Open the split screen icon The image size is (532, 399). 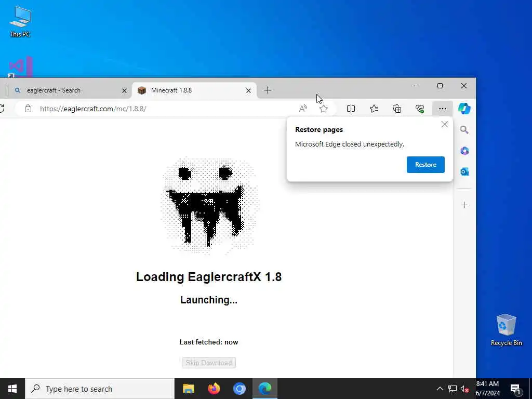[x=351, y=109]
